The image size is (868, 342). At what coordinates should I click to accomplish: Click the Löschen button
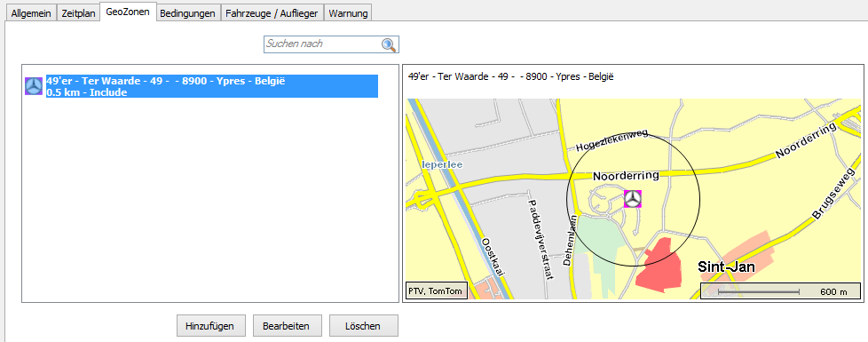(363, 325)
